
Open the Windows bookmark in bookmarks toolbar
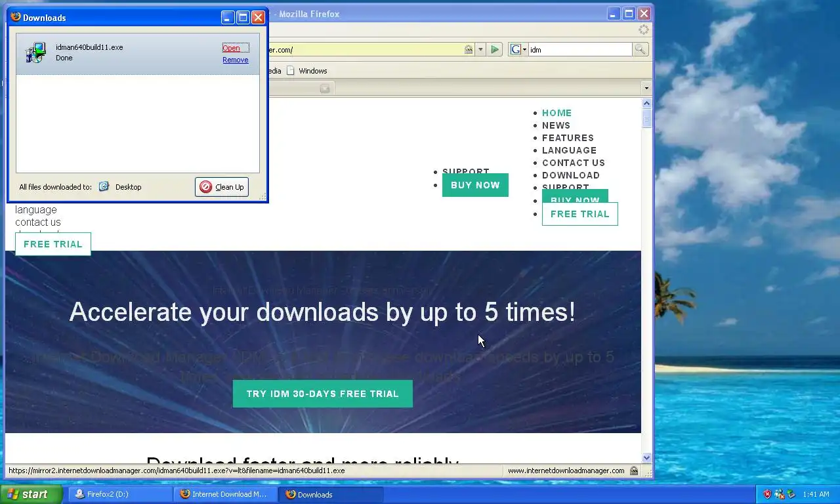306,71
